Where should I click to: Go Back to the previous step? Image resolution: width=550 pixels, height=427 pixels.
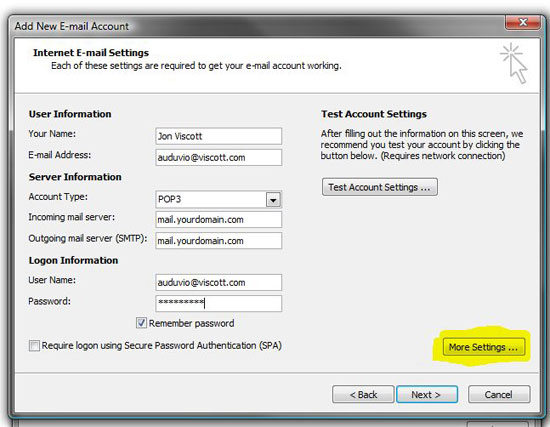(363, 394)
